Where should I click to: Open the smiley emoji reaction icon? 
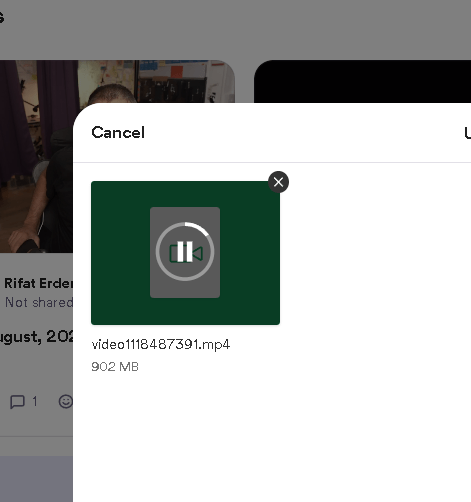tap(66, 401)
